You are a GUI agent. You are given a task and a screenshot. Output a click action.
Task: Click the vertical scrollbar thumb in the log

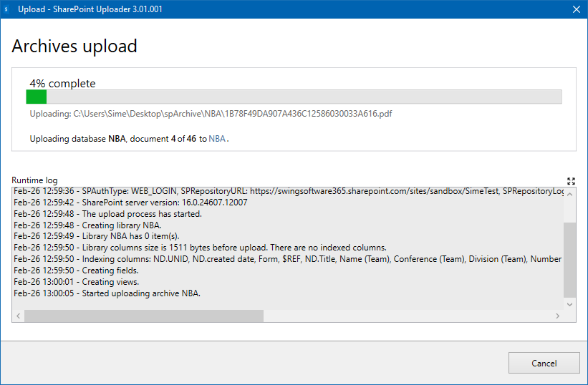[569, 259]
